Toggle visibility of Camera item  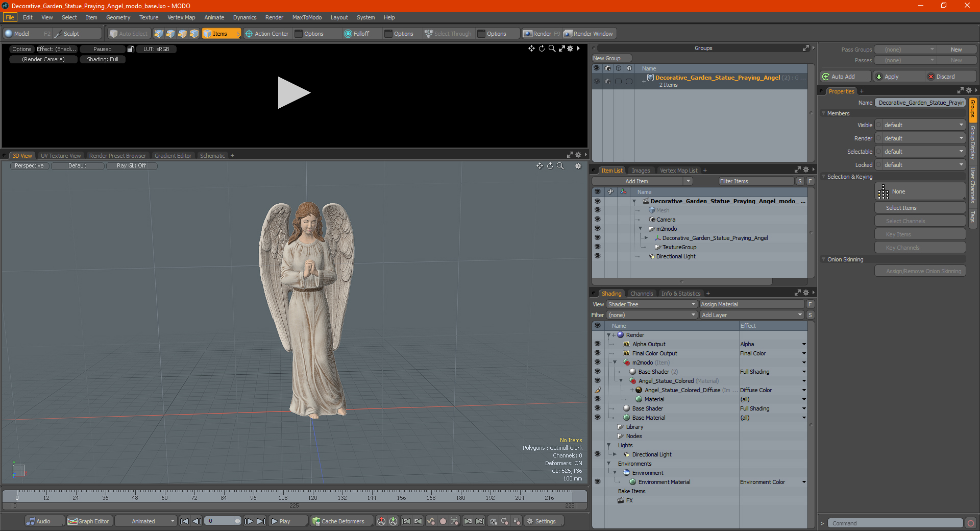(x=597, y=219)
